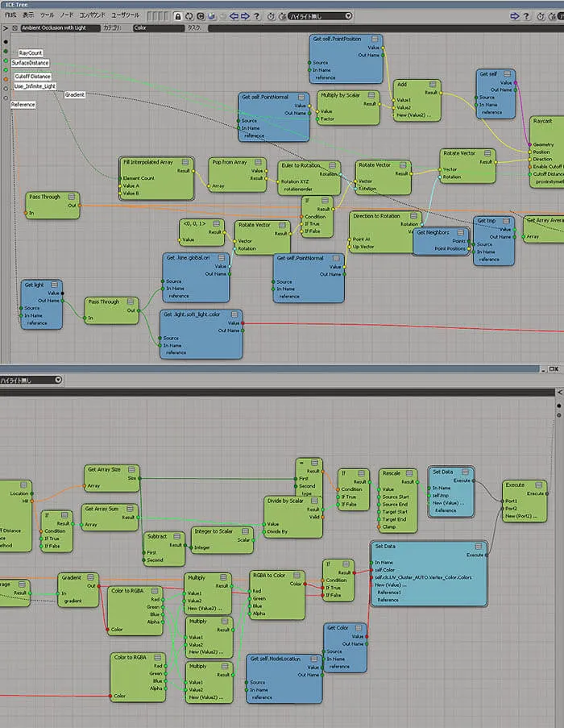The height and width of the screenshot is (728, 564).
Task: Open the highlight dropdown in the lower panel
Action: [x=31, y=380]
